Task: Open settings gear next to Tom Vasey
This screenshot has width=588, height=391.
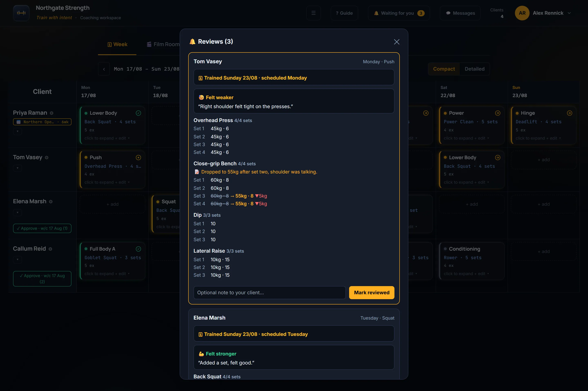Action: pyautogui.click(x=46, y=157)
